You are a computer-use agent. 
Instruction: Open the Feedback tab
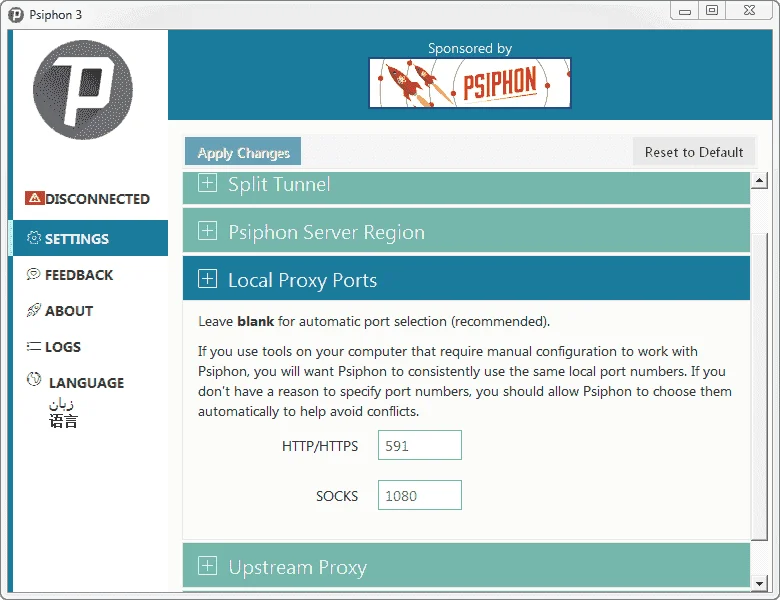(x=70, y=275)
